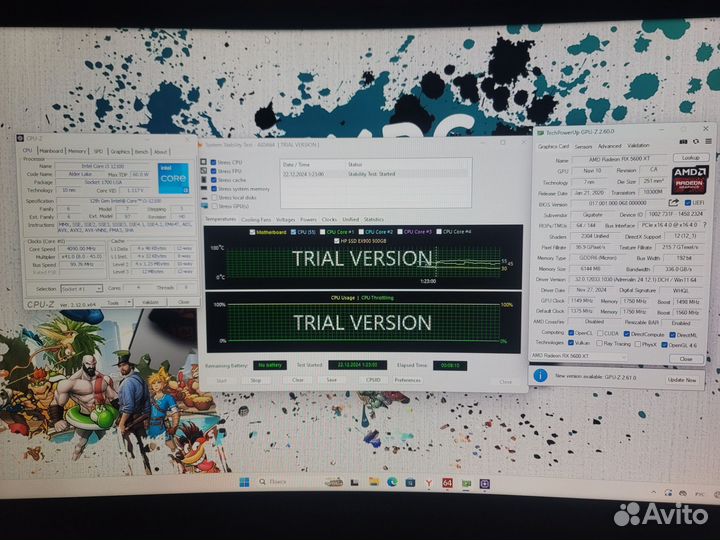Click Stress cache chip icon in AIDA64
The height and width of the screenshot is (540, 720).
tap(203, 180)
